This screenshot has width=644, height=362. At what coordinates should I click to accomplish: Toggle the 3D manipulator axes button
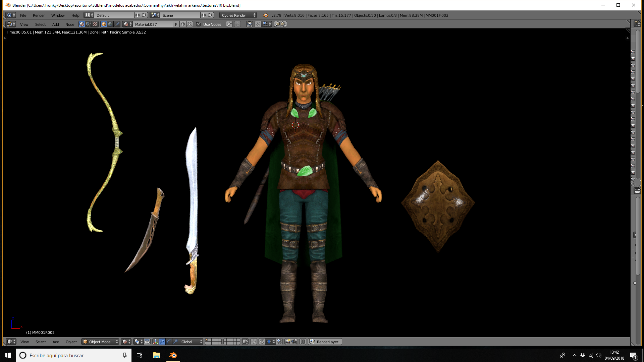pyautogui.click(x=155, y=342)
